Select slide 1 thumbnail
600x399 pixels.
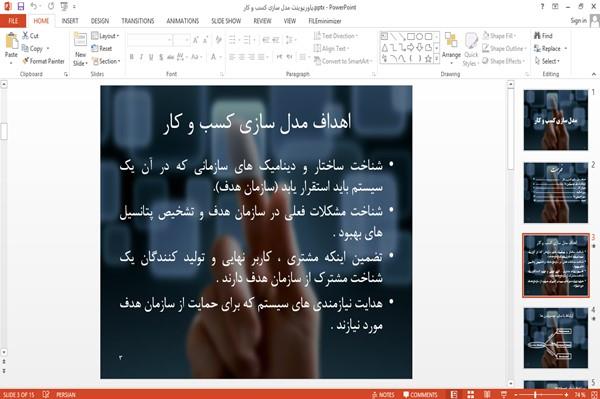pyautogui.click(x=556, y=120)
